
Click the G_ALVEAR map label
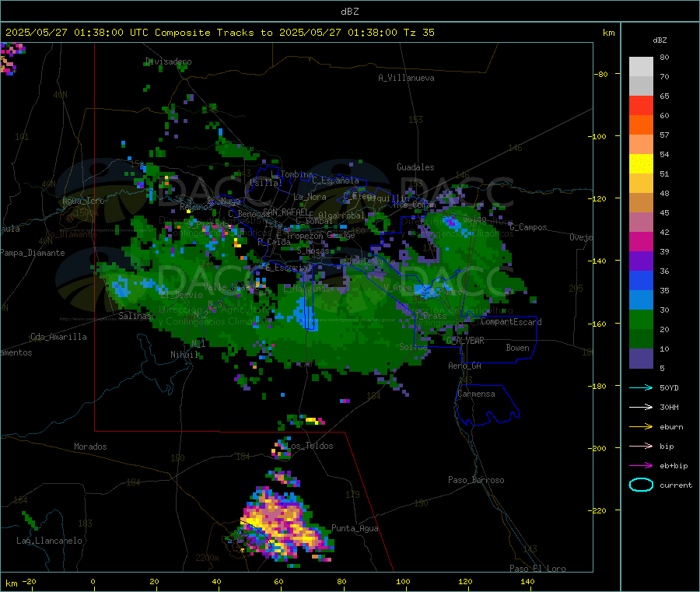(465, 340)
